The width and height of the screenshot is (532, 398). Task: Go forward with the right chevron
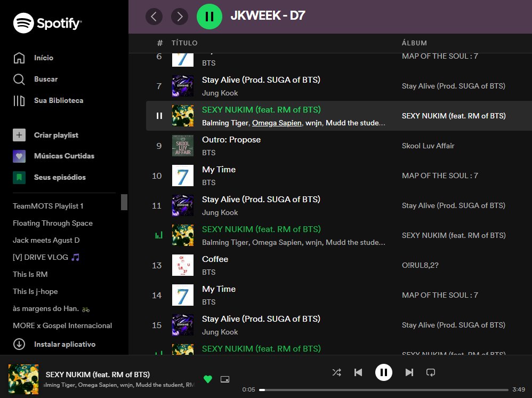180,17
